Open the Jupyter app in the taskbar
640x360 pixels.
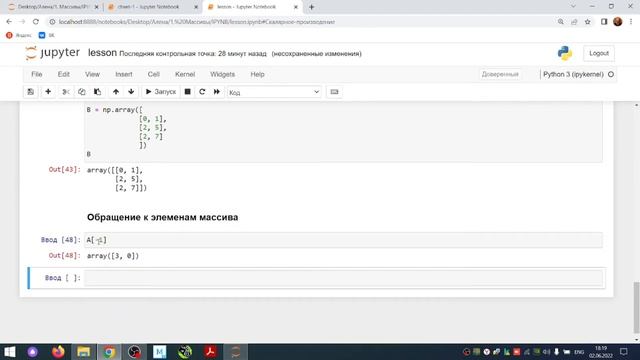(x=236, y=352)
